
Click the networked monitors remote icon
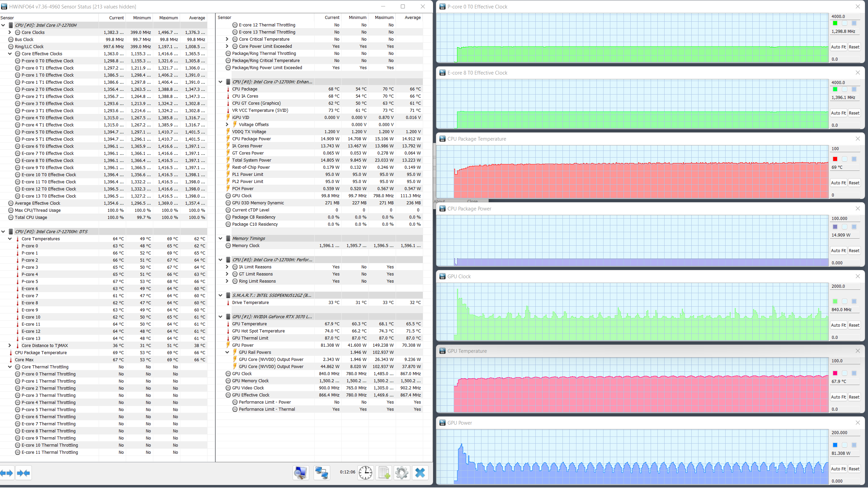point(321,473)
